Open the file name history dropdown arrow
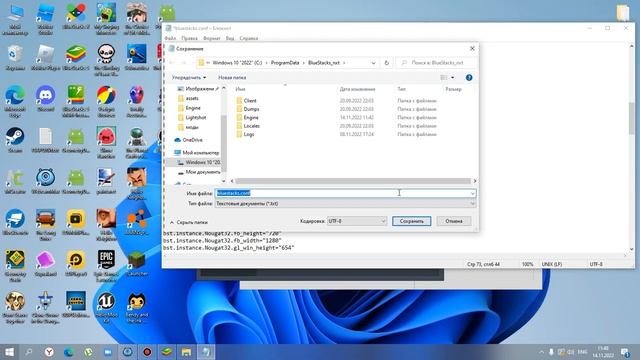Viewport: 640px width, 360px height. [472, 193]
